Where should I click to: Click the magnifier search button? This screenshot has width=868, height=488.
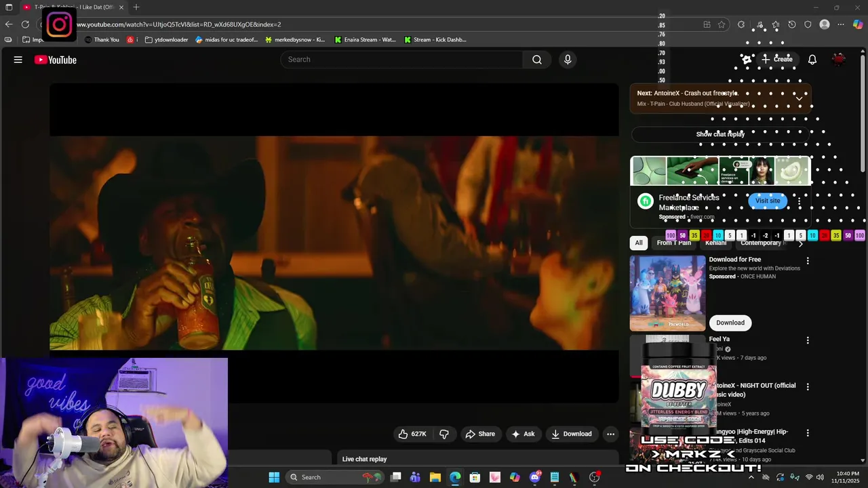[536, 60]
